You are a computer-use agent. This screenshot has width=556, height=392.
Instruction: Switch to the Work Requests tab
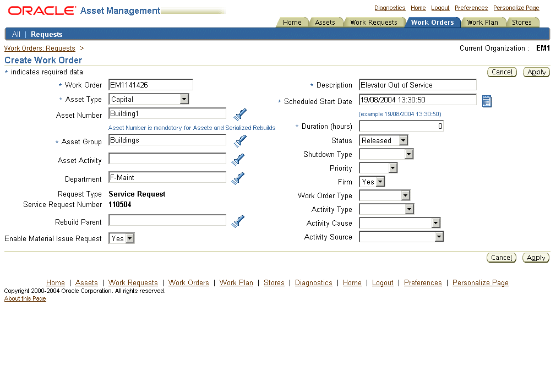coord(374,23)
